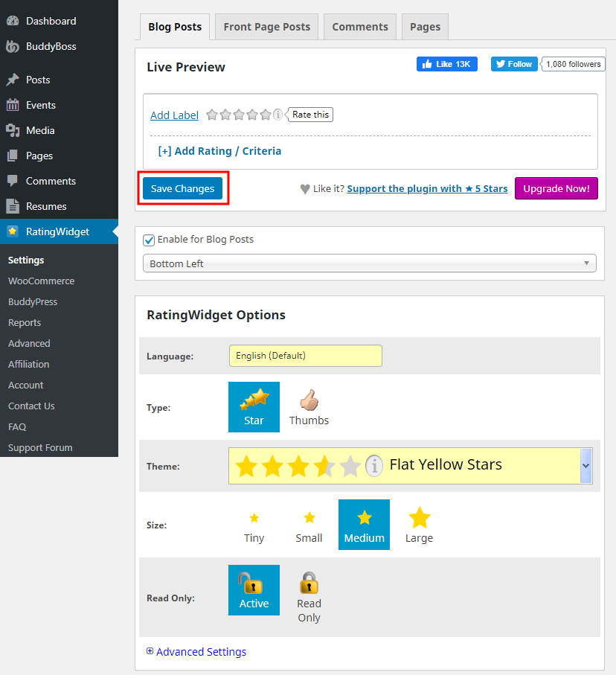Keep ratings Active via the unlocked padlock

point(254,590)
